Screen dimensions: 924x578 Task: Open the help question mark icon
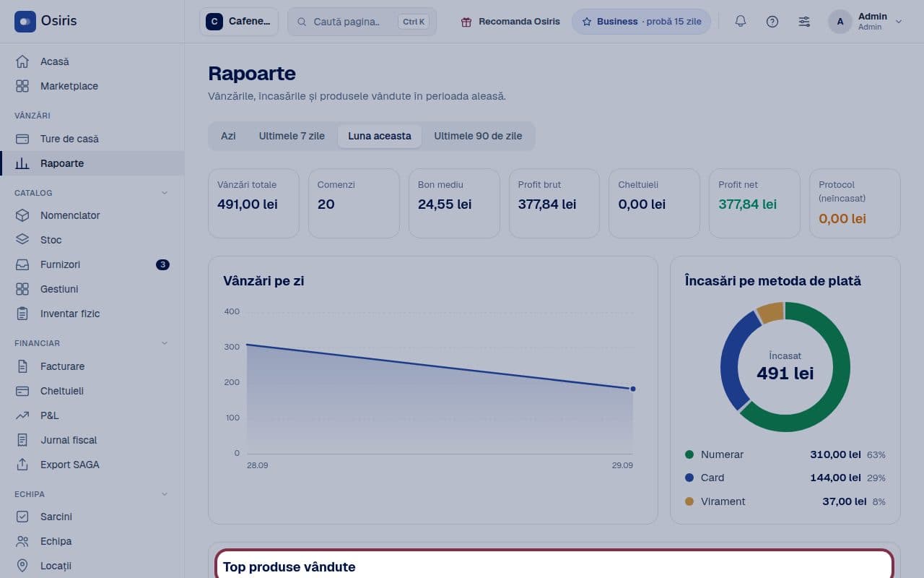coord(772,22)
